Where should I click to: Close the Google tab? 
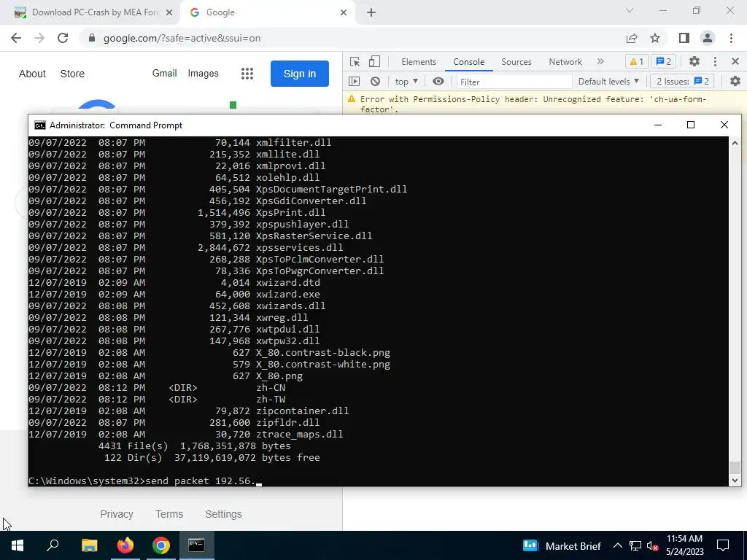344,13
